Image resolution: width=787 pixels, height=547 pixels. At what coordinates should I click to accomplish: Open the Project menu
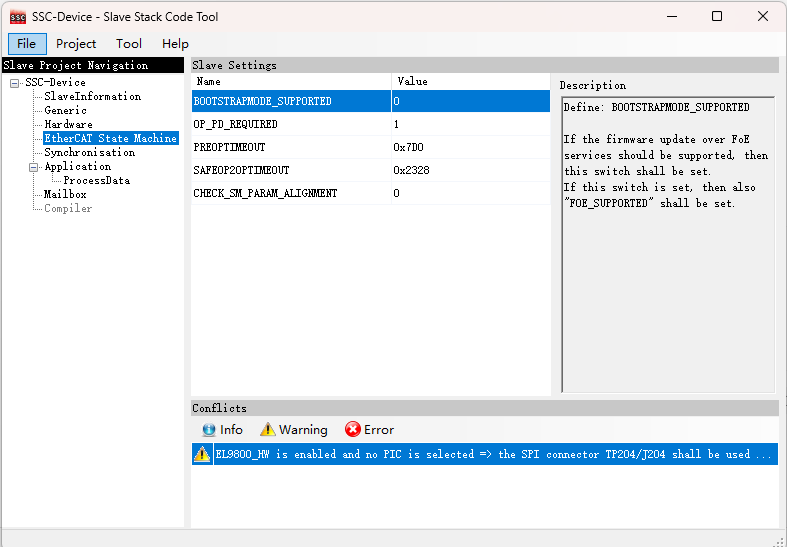pyautogui.click(x=76, y=44)
